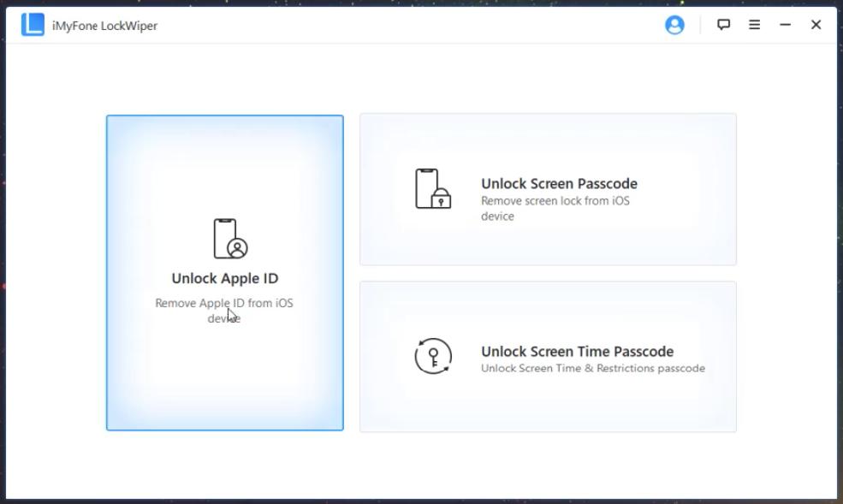Click the phone with user icon
The height and width of the screenshot is (504, 843).
(230, 239)
